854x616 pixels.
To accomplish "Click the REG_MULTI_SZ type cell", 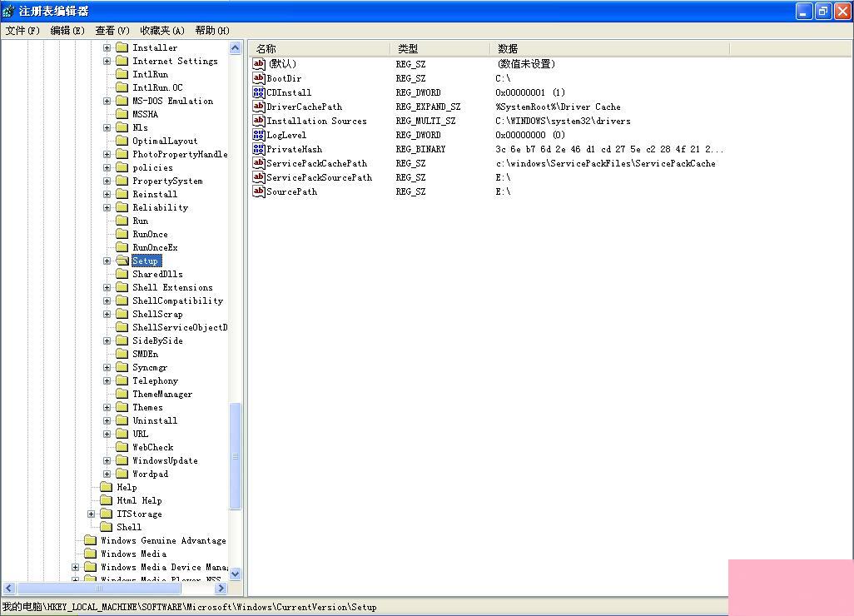I will coord(426,121).
